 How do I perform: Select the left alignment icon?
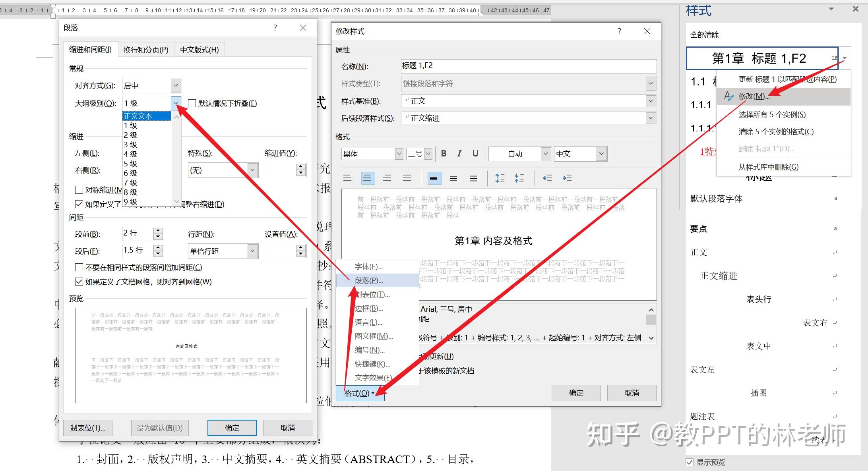[347, 178]
